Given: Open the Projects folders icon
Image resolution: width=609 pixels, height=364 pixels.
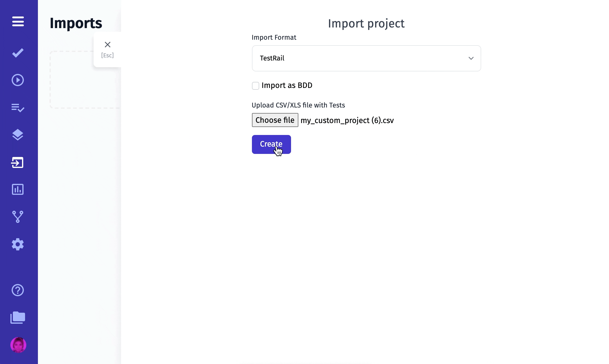Looking at the screenshot, I should (18, 318).
